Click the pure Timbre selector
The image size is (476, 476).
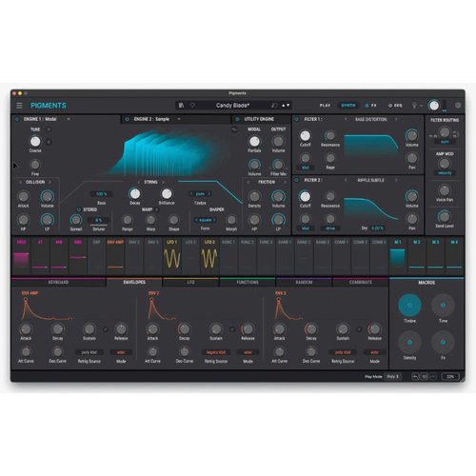(x=200, y=194)
